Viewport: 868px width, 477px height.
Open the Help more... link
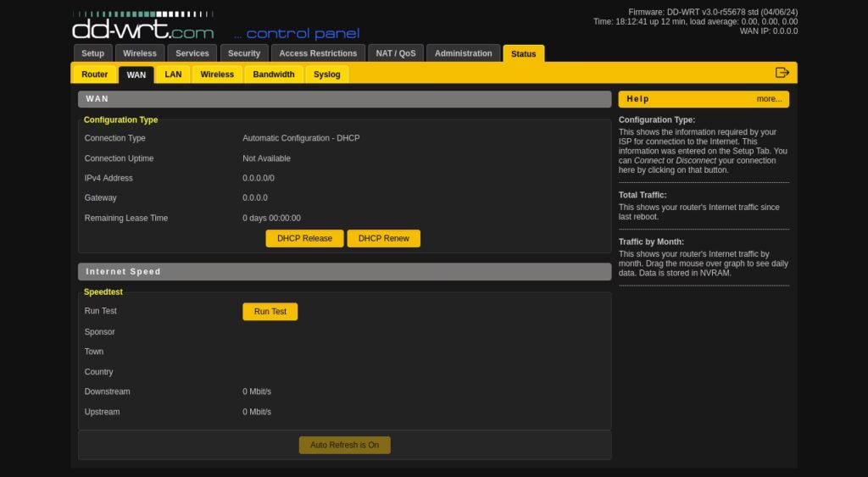tap(769, 99)
